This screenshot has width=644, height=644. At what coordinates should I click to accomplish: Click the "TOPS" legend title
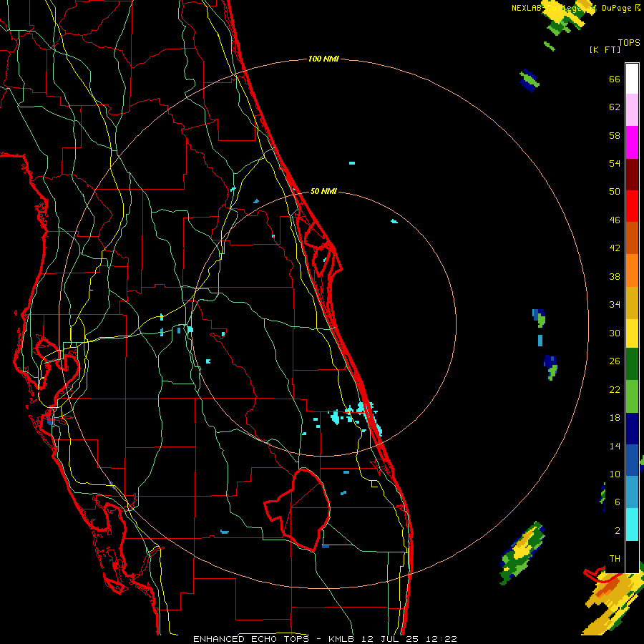coord(629,43)
